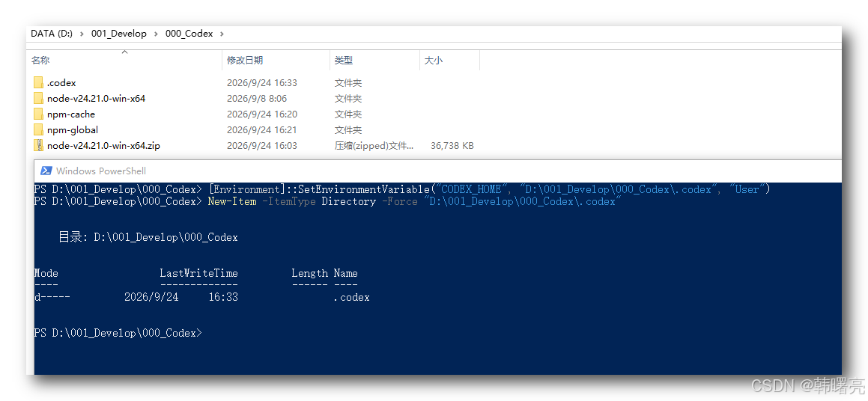Sort by the 大小 column header
This screenshot has width=868, height=401.
click(433, 61)
